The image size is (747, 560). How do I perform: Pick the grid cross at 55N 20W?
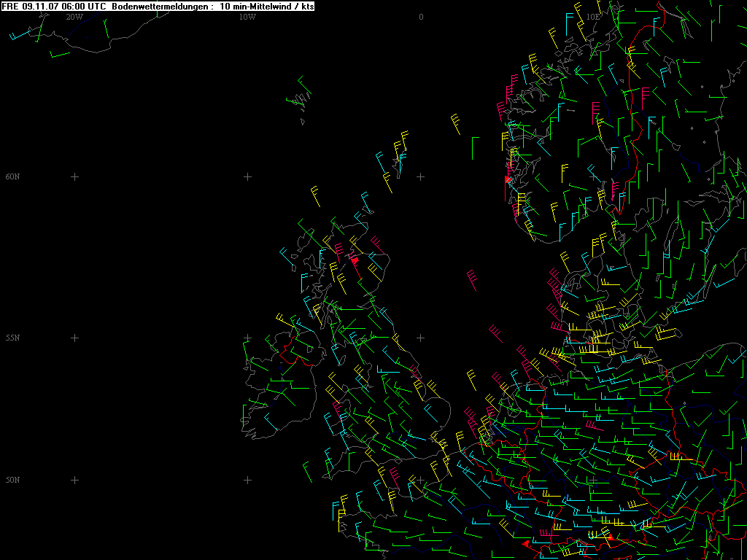74,338
